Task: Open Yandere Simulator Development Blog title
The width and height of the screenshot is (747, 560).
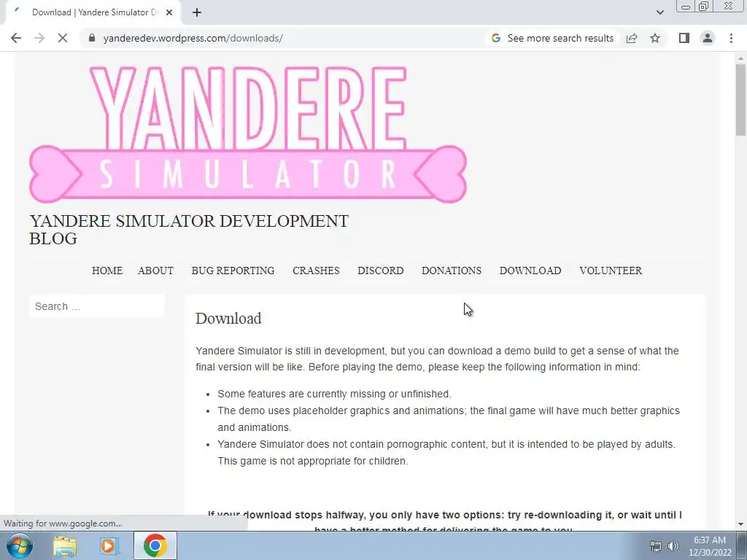Action: point(189,230)
